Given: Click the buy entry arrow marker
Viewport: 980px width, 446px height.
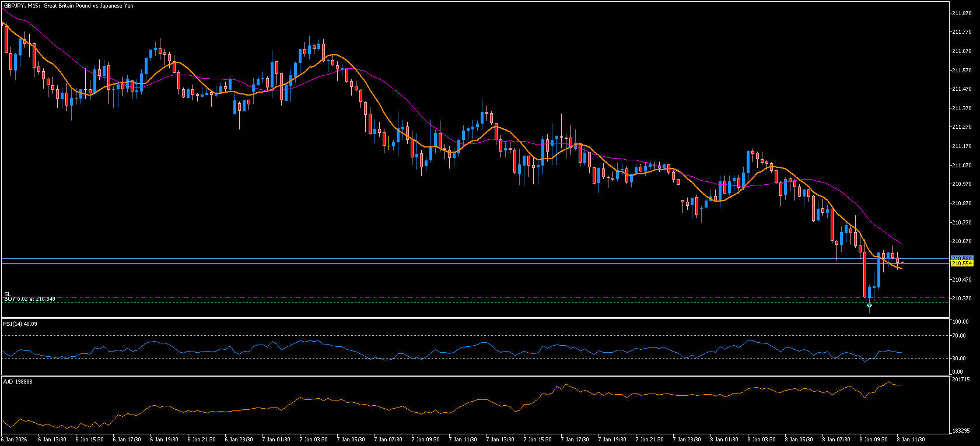Looking at the screenshot, I should 869,305.
